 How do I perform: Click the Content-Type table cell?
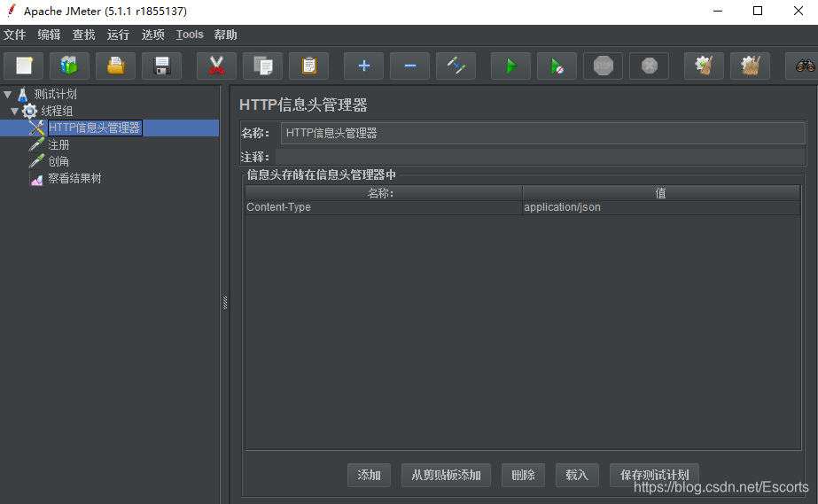tap(384, 207)
